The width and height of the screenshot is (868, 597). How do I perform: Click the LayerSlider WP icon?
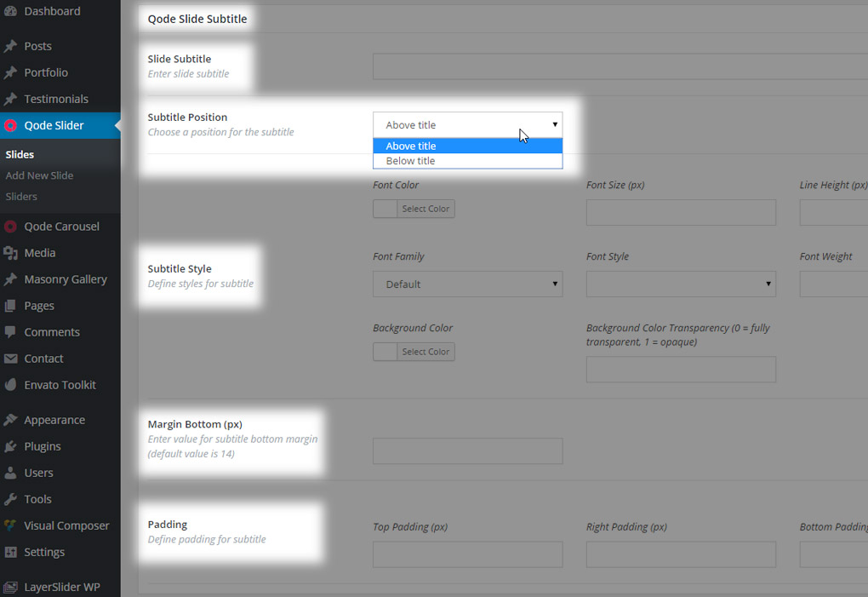[10, 587]
